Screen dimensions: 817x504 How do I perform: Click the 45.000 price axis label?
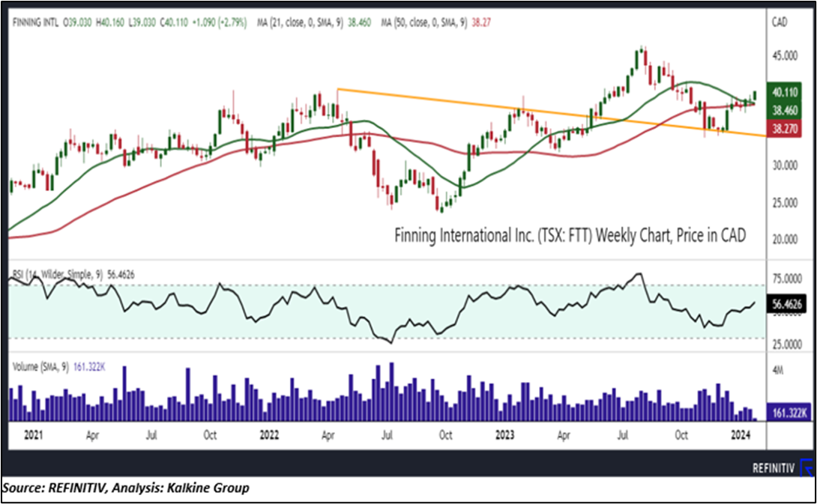pos(785,55)
